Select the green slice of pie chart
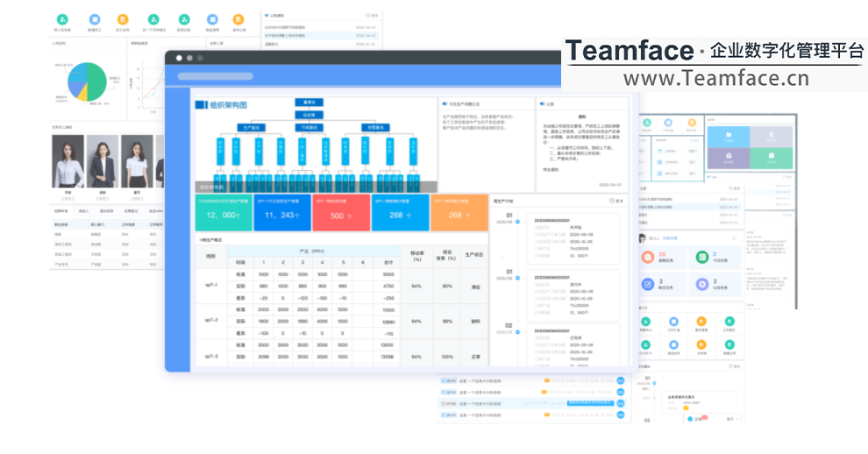 (96, 81)
